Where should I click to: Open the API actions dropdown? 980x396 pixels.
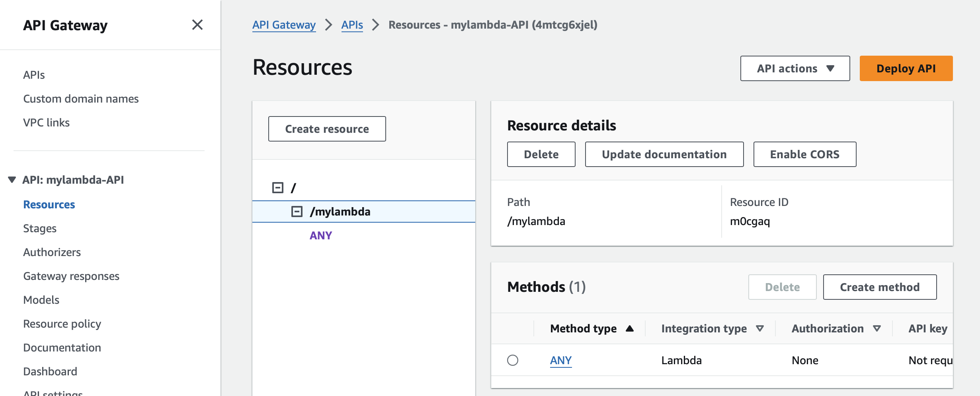tap(795, 68)
